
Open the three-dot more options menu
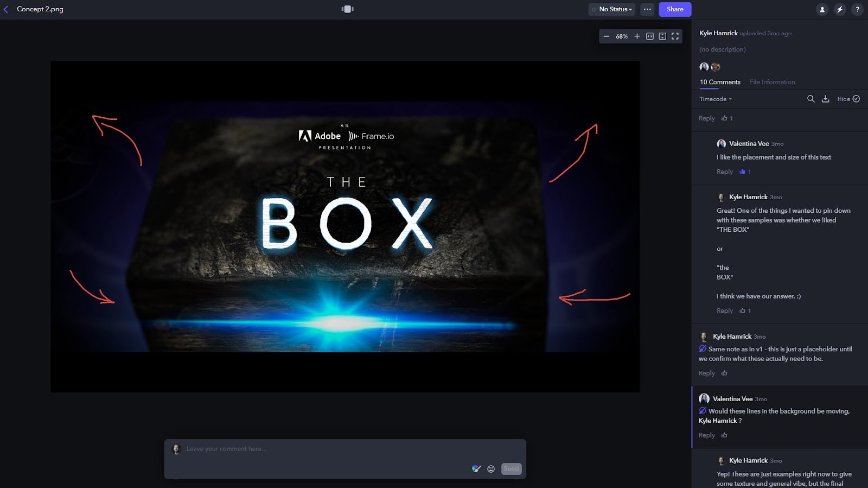click(x=647, y=9)
